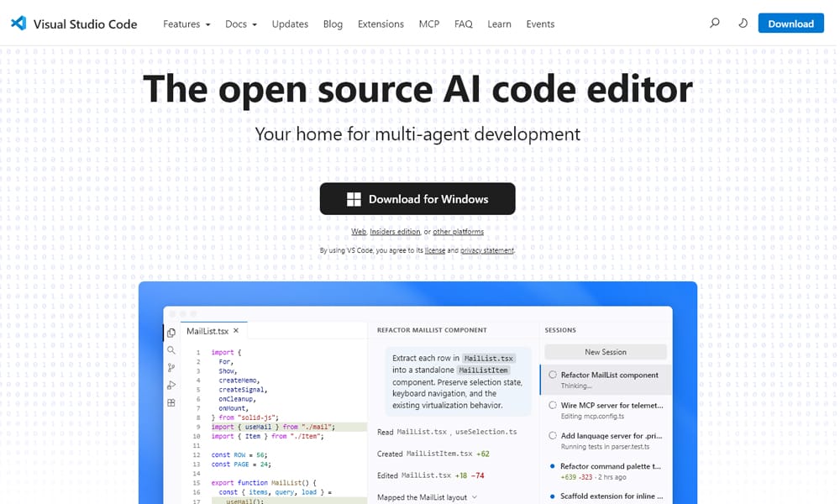Open the Events page

pyautogui.click(x=540, y=24)
